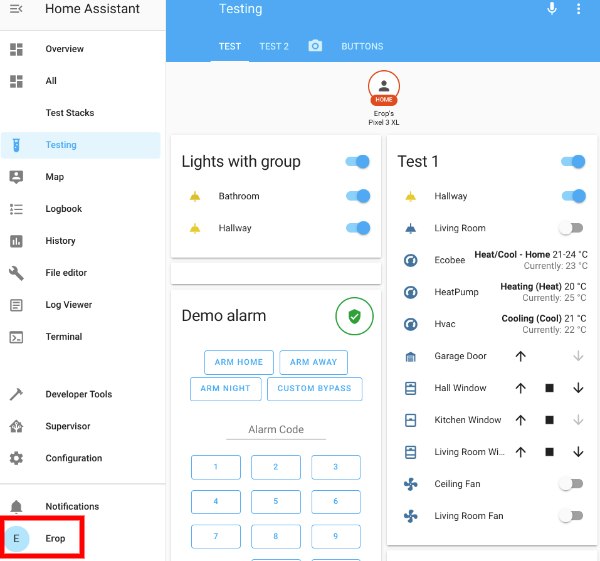Open the camera icon tab

pyautogui.click(x=315, y=46)
